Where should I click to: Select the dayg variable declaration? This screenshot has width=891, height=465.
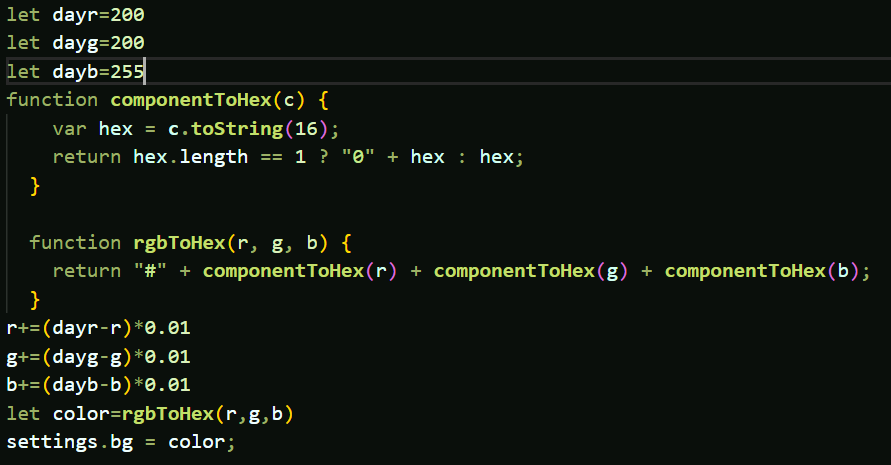pos(75,43)
